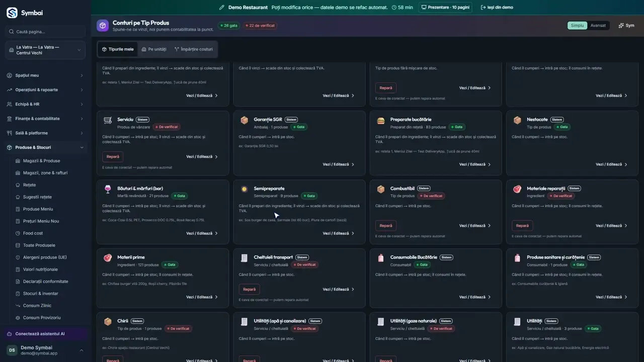
Task: Click Conectează asistentul AI
Action: tap(45, 334)
